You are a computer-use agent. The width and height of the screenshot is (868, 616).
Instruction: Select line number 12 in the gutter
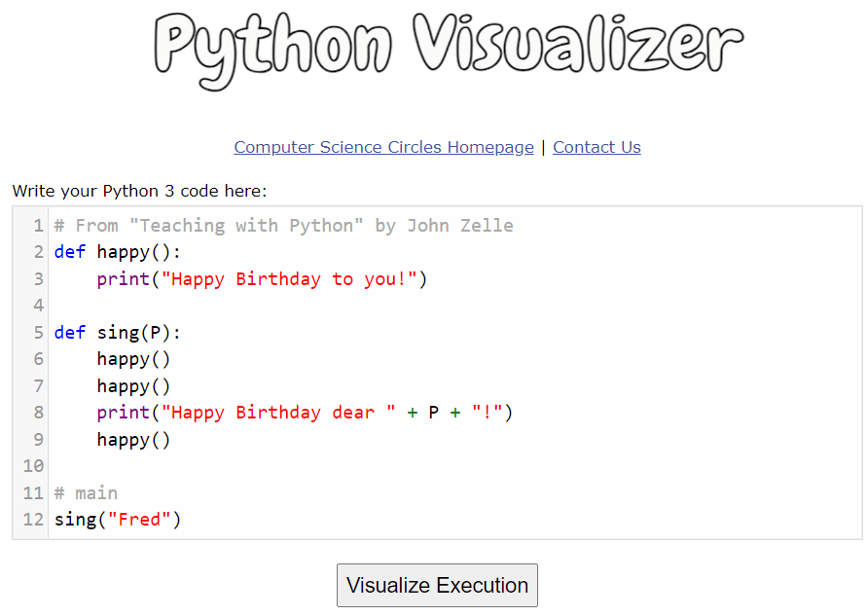point(34,520)
